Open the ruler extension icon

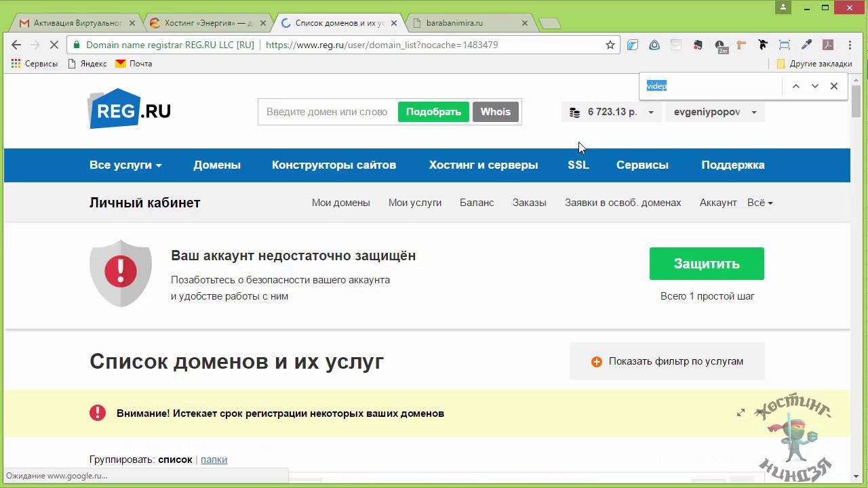click(x=741, y=45)
